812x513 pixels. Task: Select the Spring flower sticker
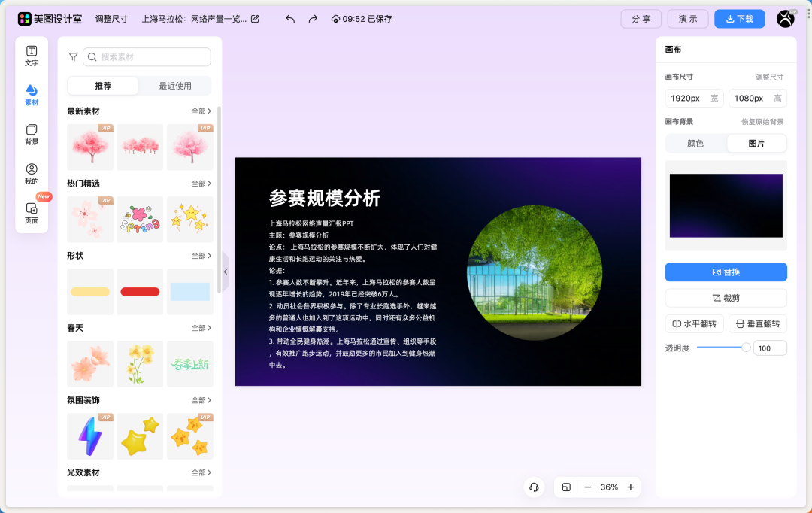click(x=140, y=219)
